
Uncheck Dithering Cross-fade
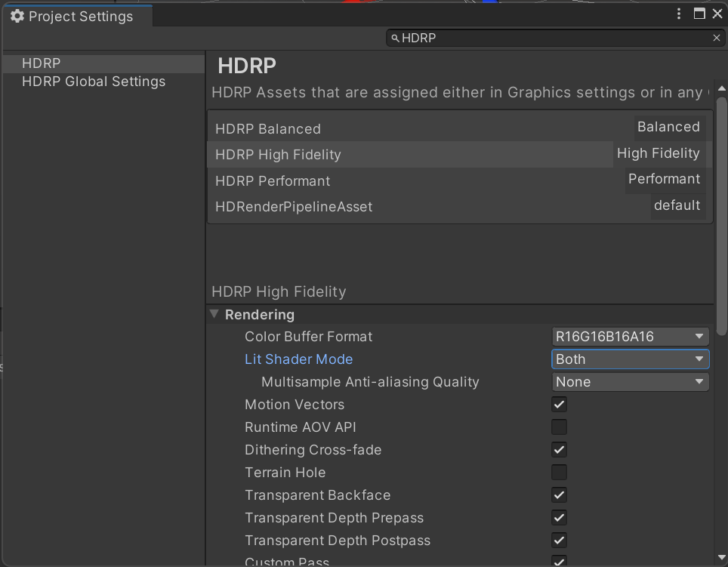pos(559,450)
